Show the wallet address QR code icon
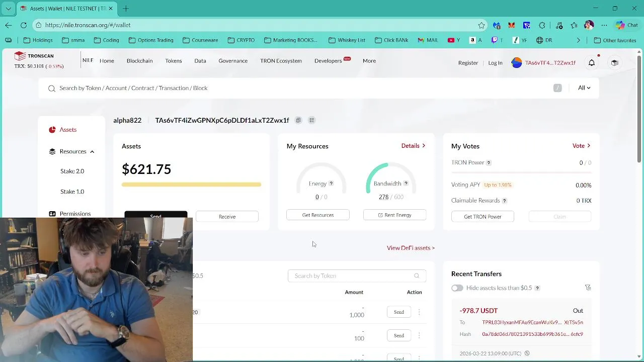Screen dimensions: 644x362 tap(312, 120)
